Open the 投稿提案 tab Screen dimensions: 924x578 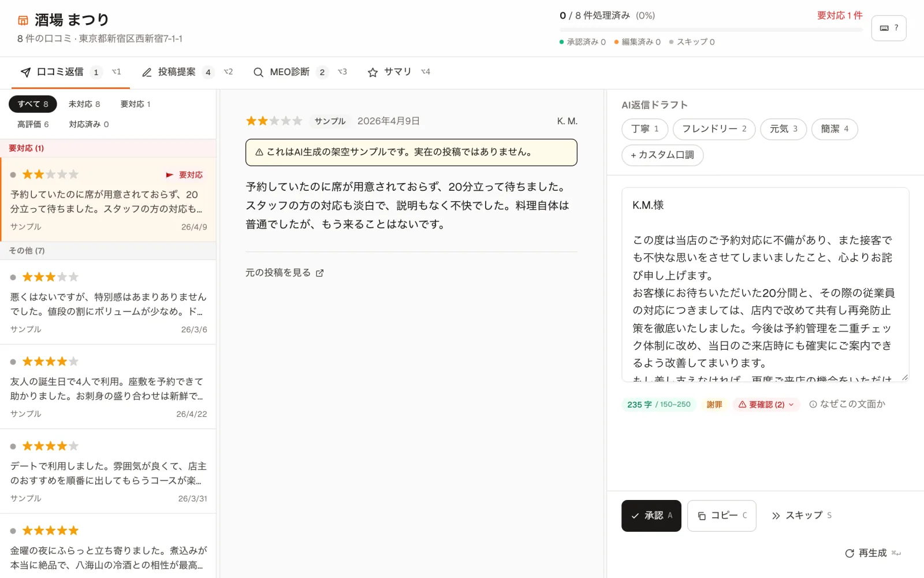(188, 72)
